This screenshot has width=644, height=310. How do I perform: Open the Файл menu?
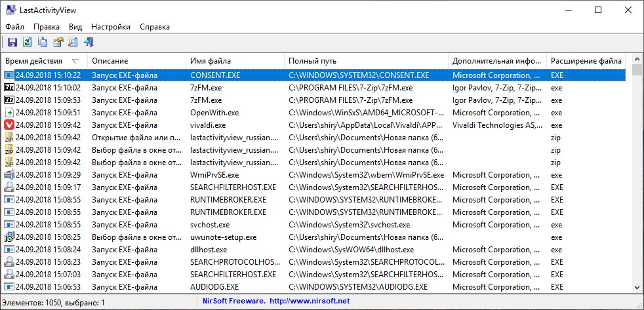pos(15,27)
